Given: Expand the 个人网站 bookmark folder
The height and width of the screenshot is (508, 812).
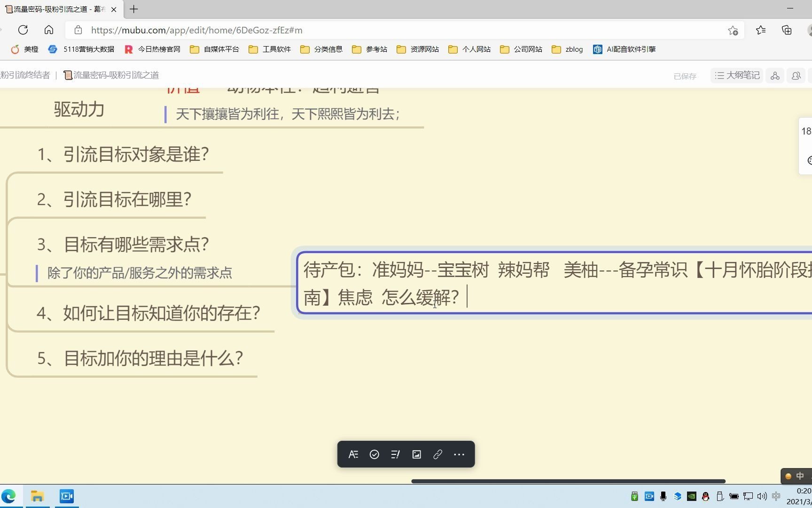Looking at the screenshot, I should pos(469,49).
